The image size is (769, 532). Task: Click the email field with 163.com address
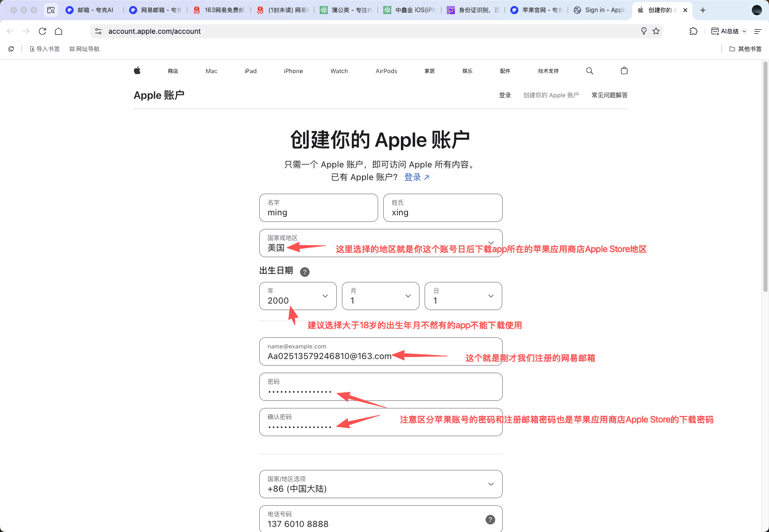(381, 351)
